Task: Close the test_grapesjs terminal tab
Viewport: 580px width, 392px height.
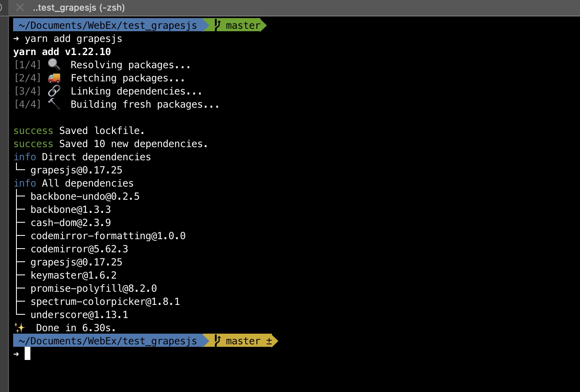Action: 20,7
